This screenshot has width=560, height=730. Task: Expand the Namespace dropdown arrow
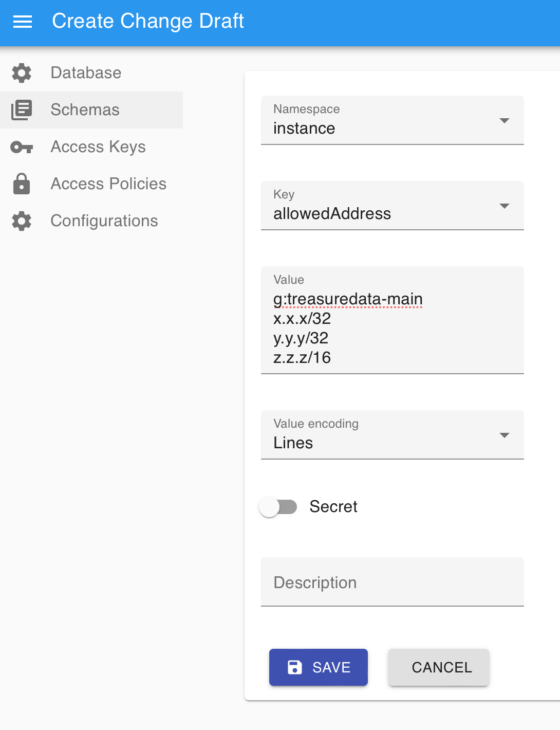505,121
